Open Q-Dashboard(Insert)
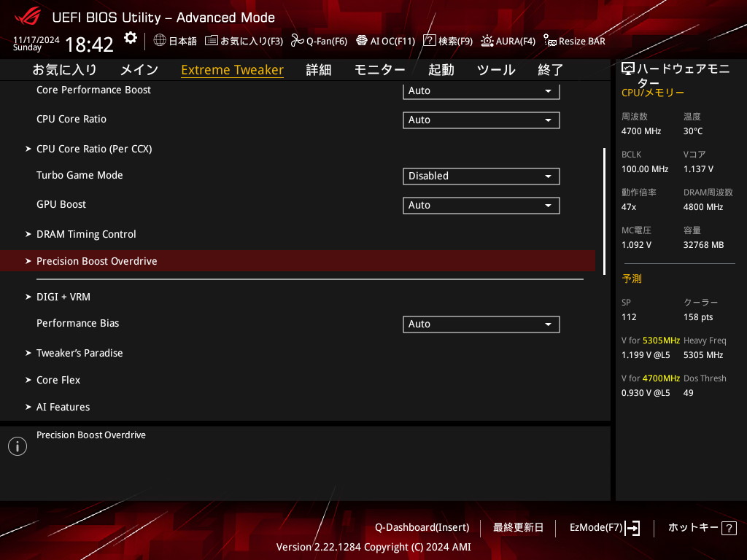The image size is (747, 560). [x=422, y=528]
